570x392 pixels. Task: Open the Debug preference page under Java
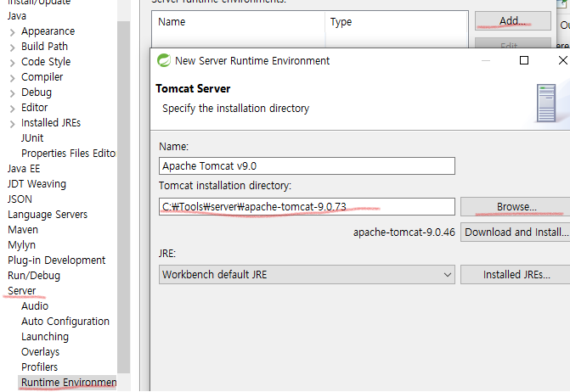37,92
